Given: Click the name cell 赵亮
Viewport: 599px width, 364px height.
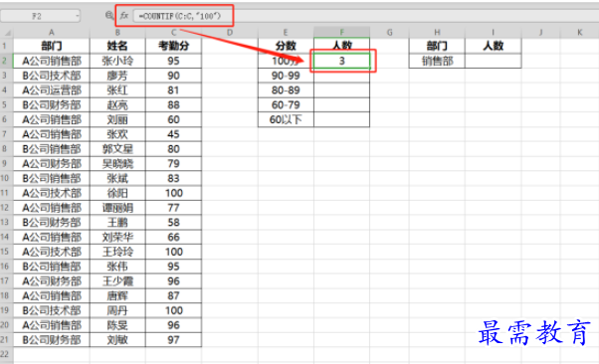Looking at the screenshot, I should coord(117,104).
